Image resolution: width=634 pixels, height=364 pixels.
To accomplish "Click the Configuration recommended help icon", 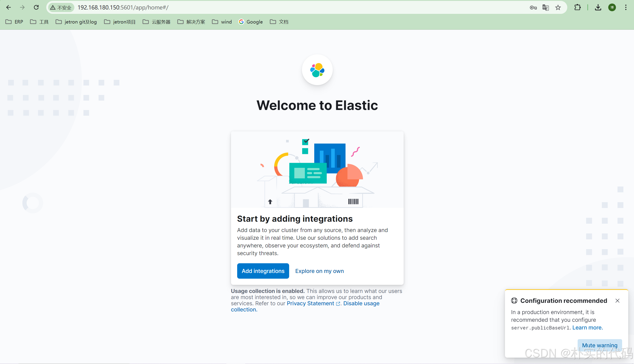I will point(514,300).
